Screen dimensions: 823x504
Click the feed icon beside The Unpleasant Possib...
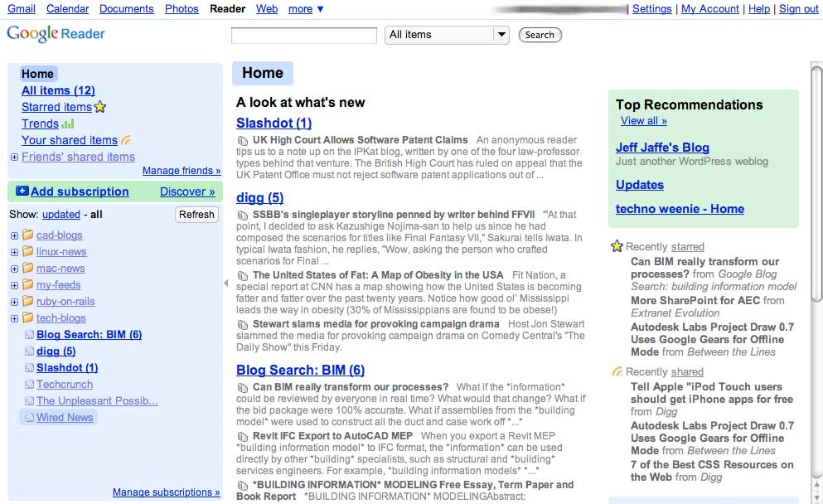[29, 401]
